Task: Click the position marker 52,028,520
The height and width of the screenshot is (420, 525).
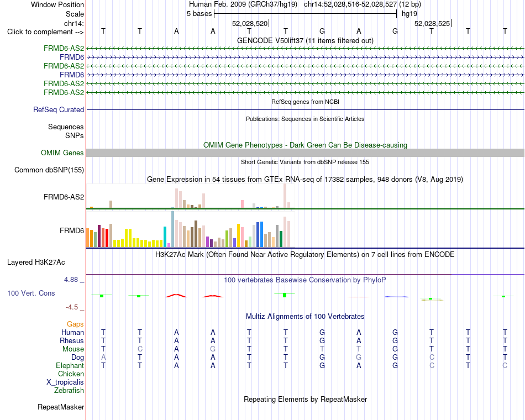Action: pyautogui.click(x=250, y=23)
